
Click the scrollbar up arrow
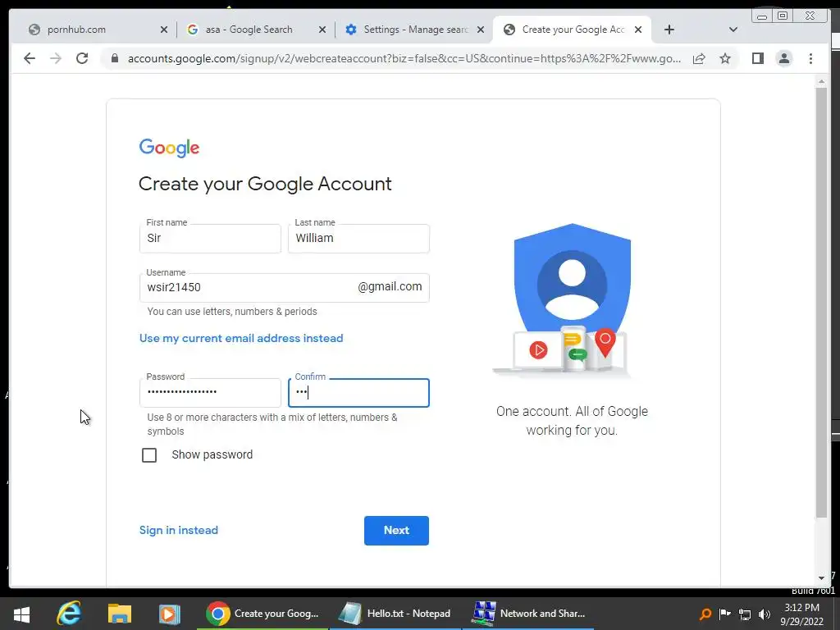point(821,82)
